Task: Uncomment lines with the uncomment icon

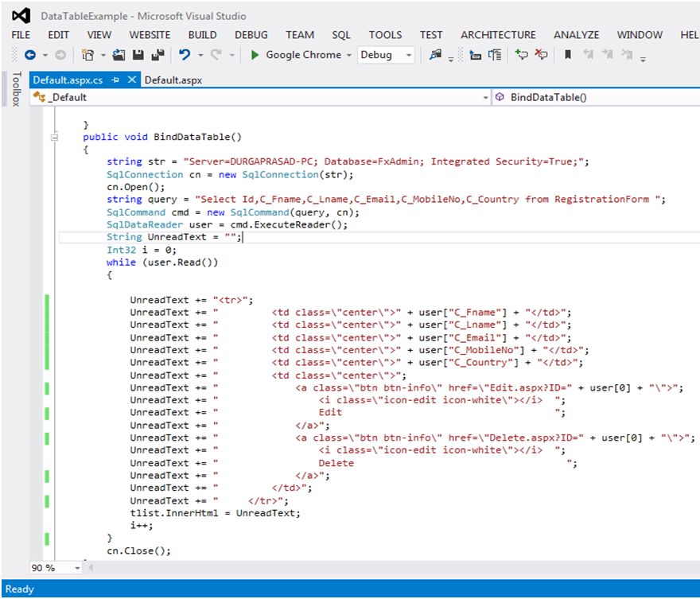Action: coord(542,55)
